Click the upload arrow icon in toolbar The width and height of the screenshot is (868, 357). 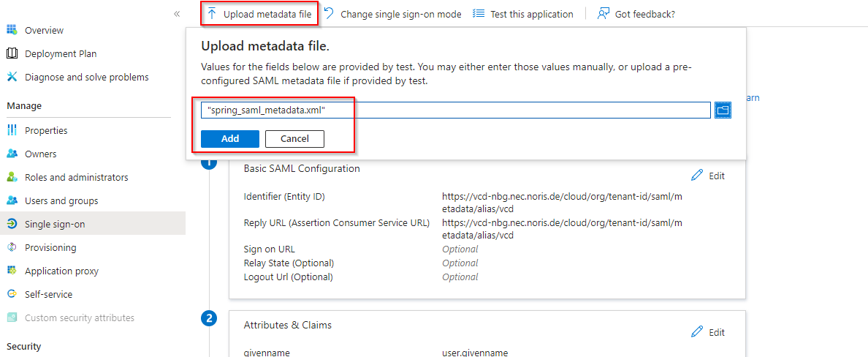pyautogui.click(x=212, y=14)
